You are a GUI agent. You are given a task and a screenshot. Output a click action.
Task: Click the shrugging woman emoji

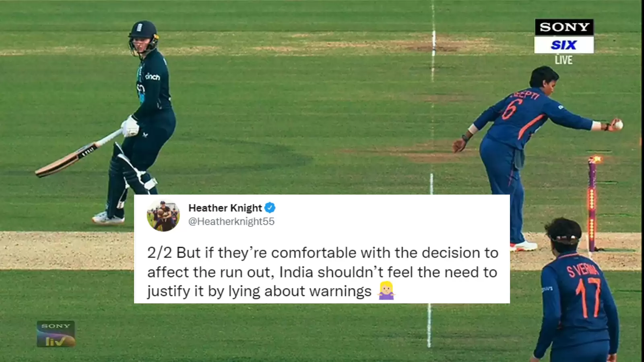point(386,290)
